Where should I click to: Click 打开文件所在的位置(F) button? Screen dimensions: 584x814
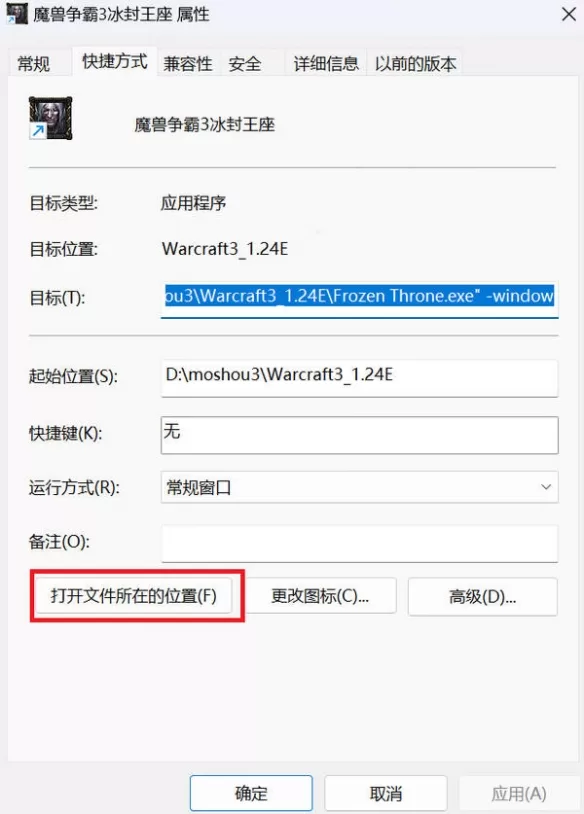tap(133, 595)
